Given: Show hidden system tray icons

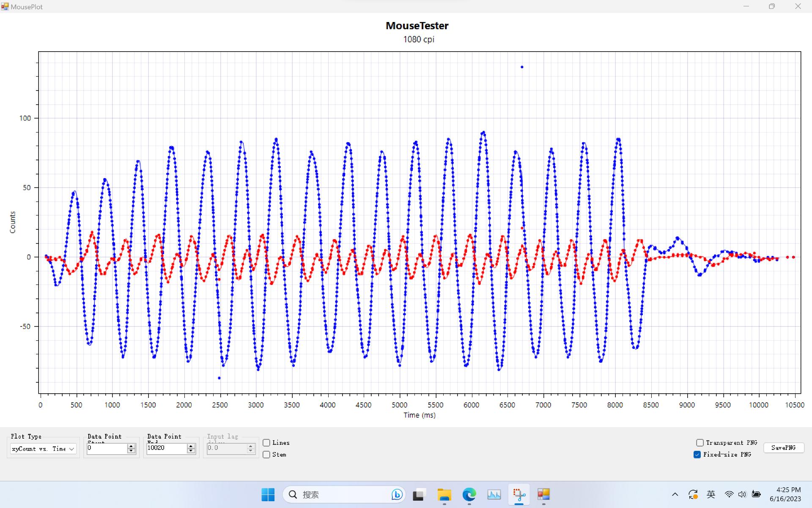Looking at the screenshot, I should (x=675, y=494).
